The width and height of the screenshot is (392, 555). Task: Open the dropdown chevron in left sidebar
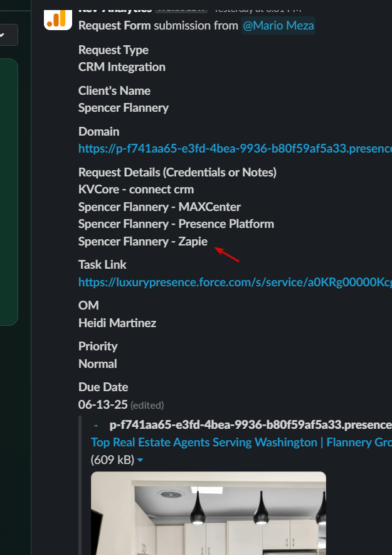coord(2,35)
